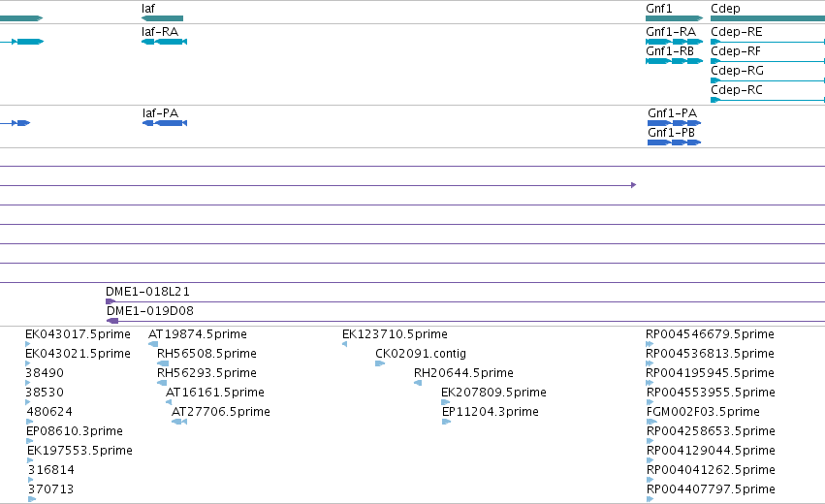
Task: Click CK02091.contig arrow glyph
Action: 380,363
